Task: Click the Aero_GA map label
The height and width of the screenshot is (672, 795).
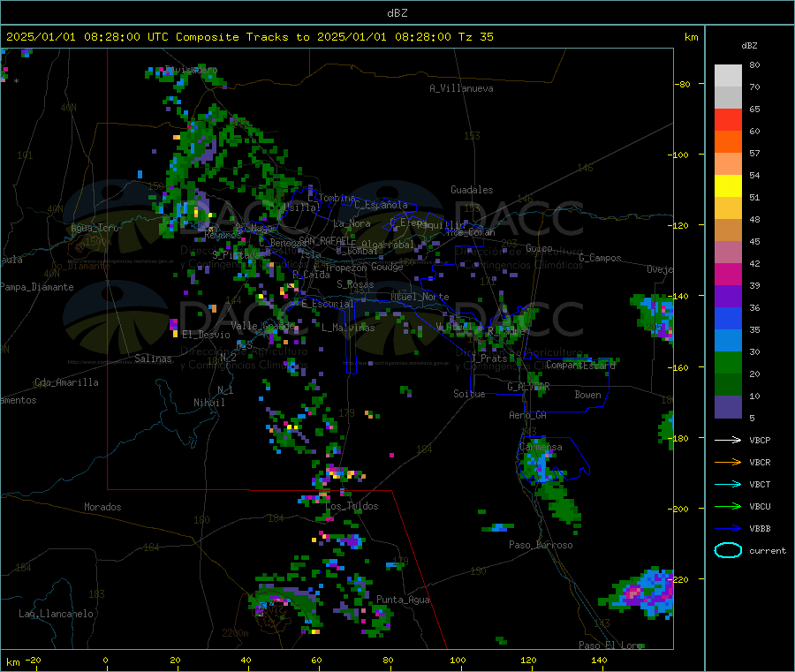Action: 528,415
